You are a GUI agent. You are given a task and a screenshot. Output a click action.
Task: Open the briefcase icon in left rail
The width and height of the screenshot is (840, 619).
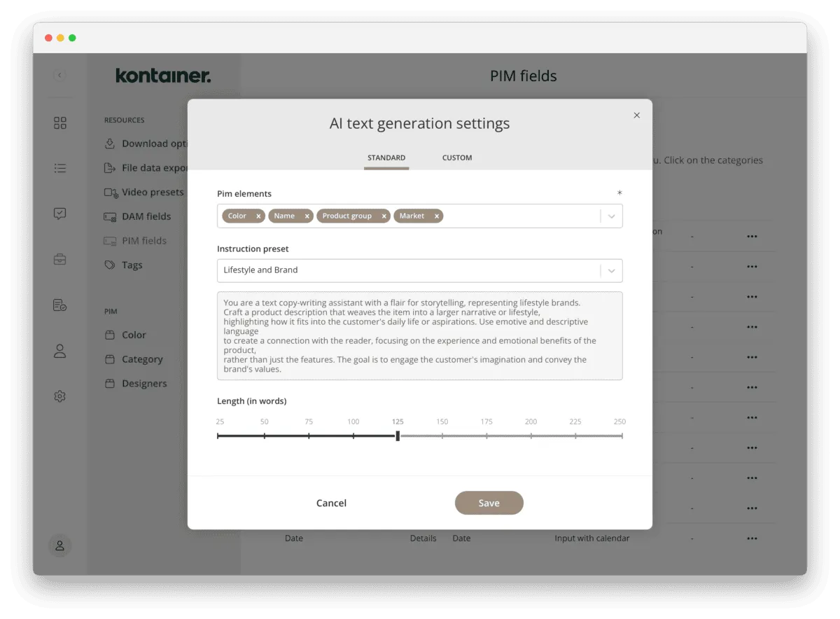(x=60, y=259)
